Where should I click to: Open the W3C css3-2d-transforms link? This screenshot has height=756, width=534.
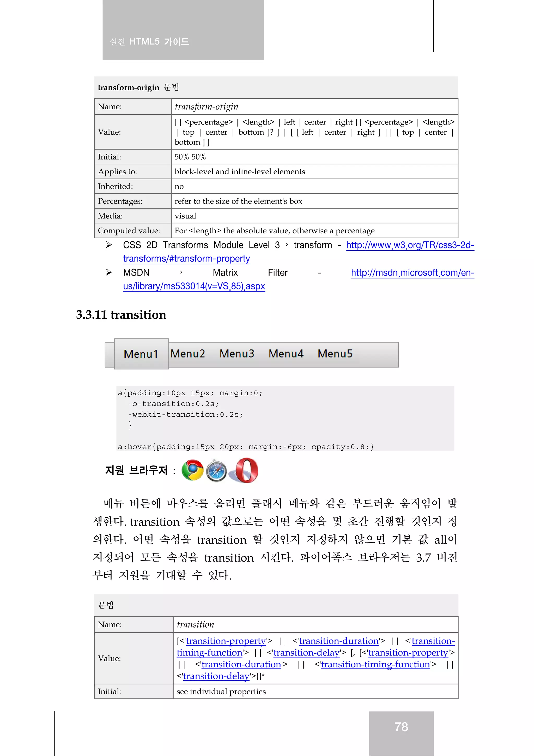pyautogui.click(x=410, y=245)
